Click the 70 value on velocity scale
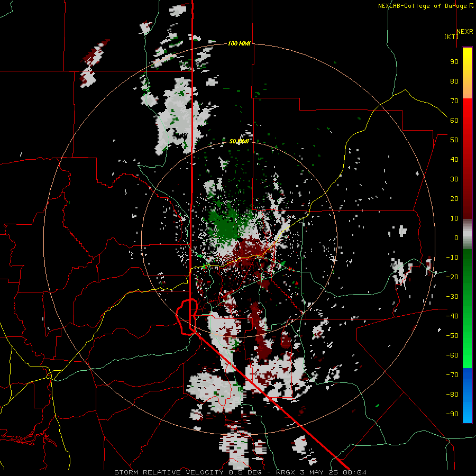 pos(454,101)
